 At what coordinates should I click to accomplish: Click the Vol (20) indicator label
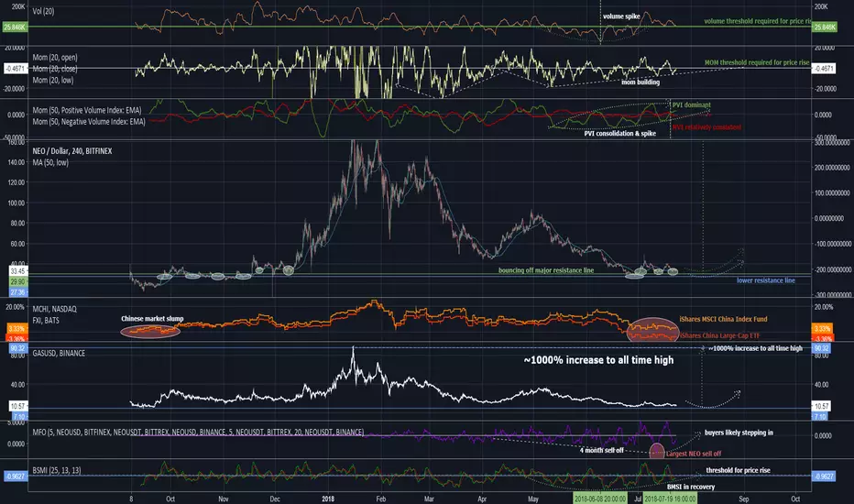click(43, 11)
